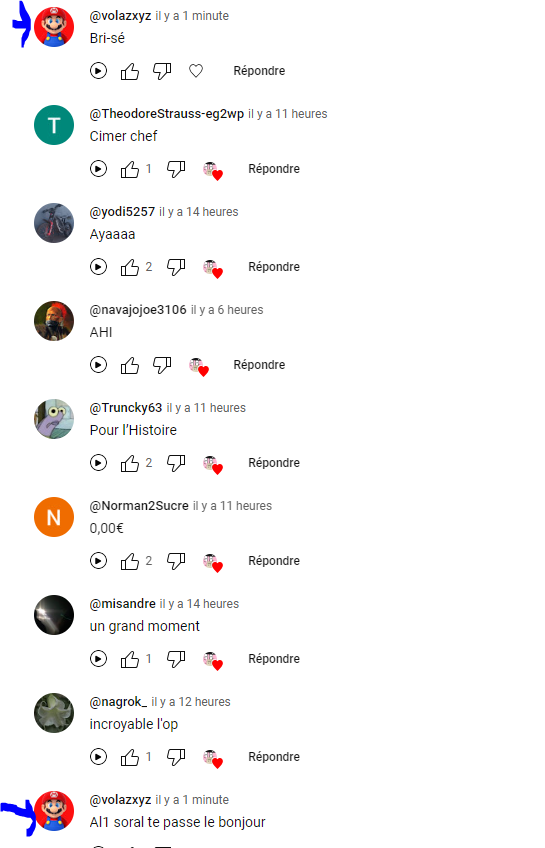Dislike the "Cimer chef" comment

coord(176,169)
